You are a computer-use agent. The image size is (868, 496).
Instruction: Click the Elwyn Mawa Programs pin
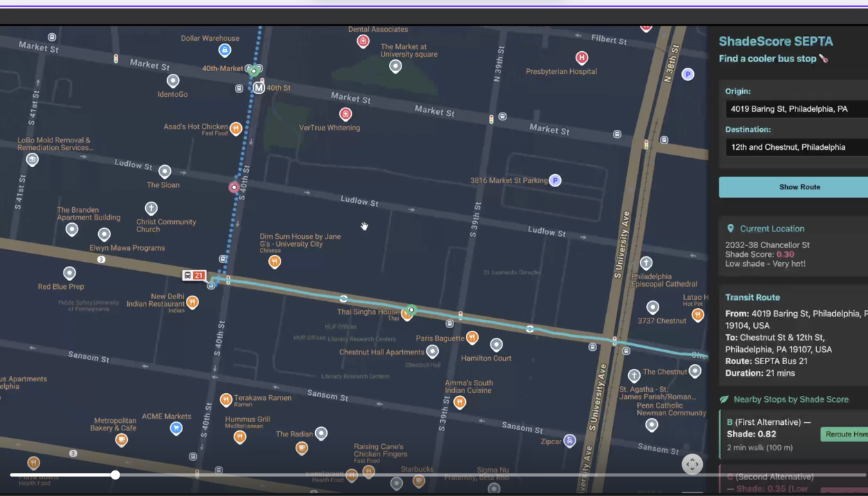pos(104,235)
